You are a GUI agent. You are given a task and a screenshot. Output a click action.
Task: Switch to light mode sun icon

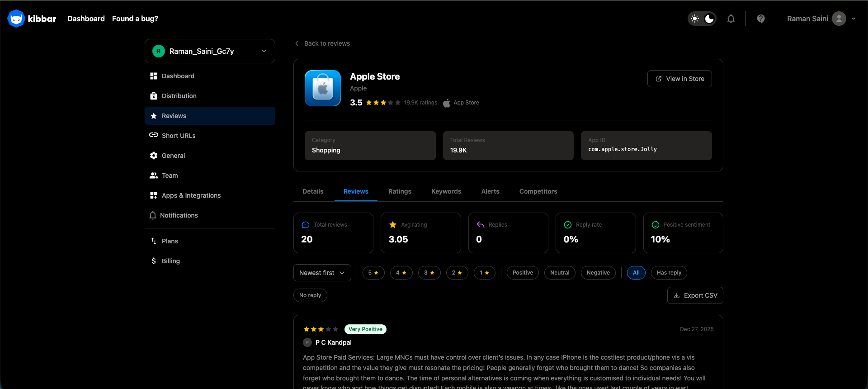[x=695, y=19]
